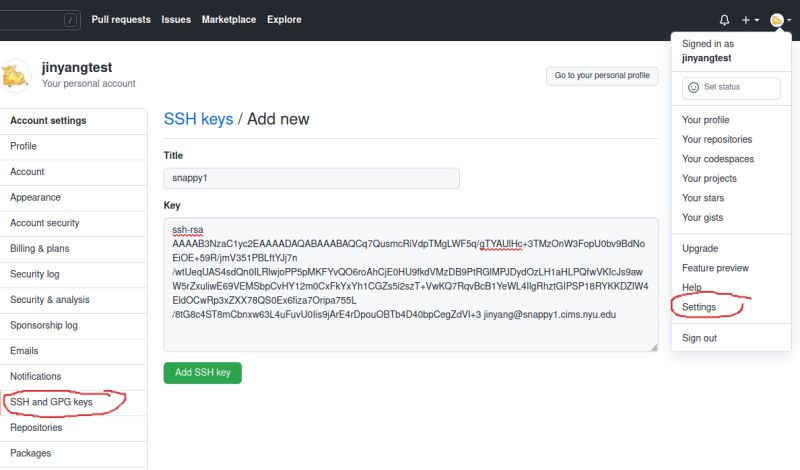Image resolution: width=800 pixels, height=470 pixels.
Task: Open the notifications bell icon
Action: (x=724, y=20)
